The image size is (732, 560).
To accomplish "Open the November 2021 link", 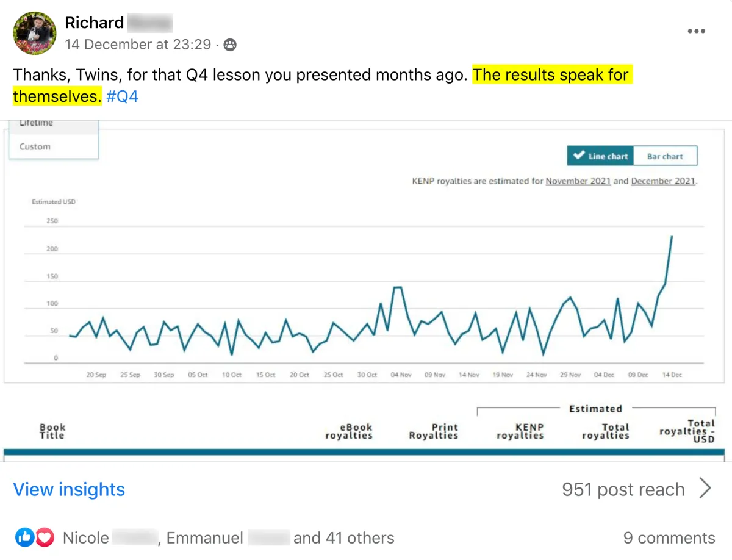I will click(x=578, y=181).
